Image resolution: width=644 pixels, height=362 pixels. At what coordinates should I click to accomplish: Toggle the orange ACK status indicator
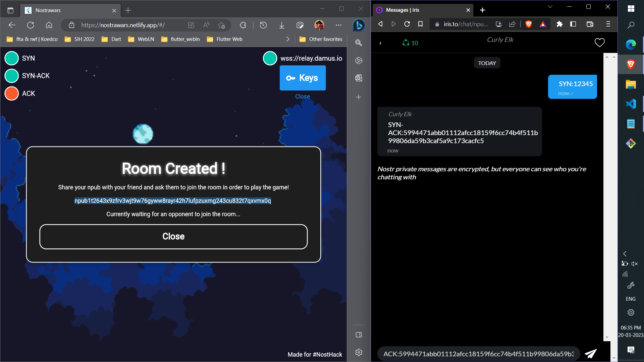[x=12, y=94]
